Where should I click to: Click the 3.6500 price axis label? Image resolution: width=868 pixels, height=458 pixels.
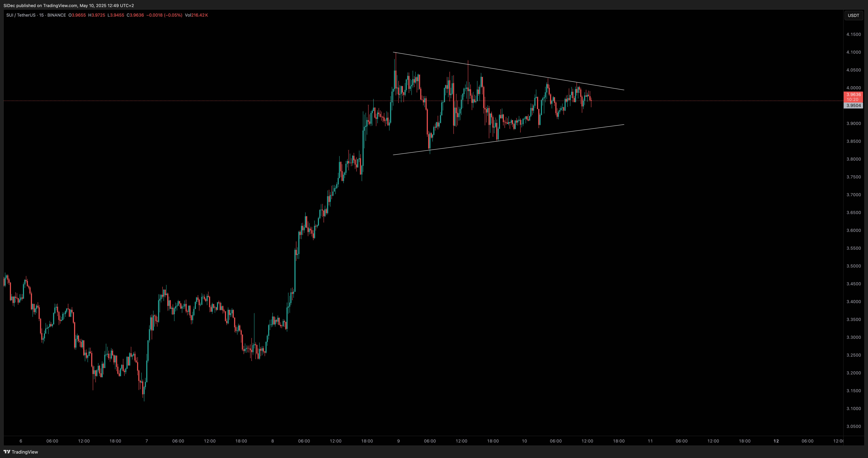tap(854, 213)
